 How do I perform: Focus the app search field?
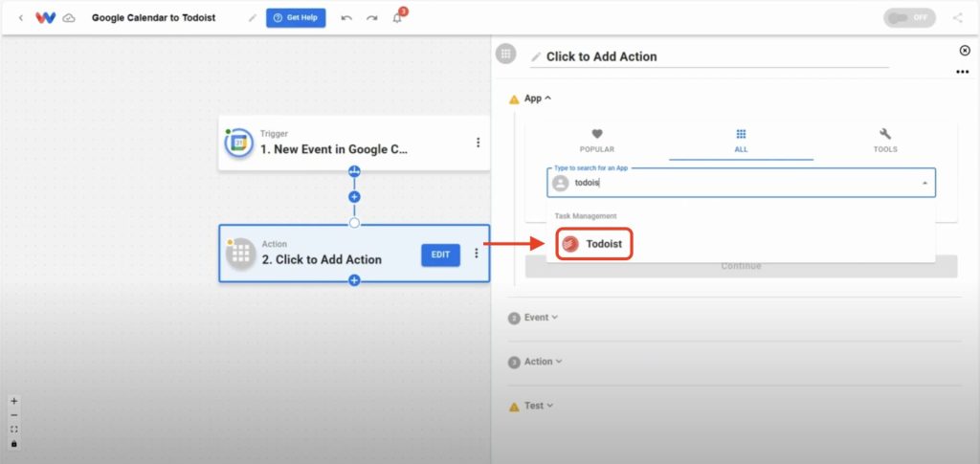742,183
